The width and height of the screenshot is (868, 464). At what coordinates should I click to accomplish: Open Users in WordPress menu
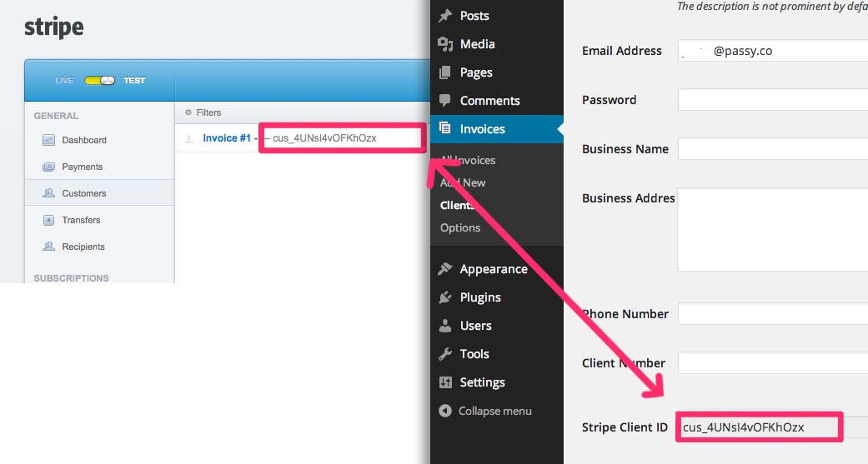coord(475,326)
